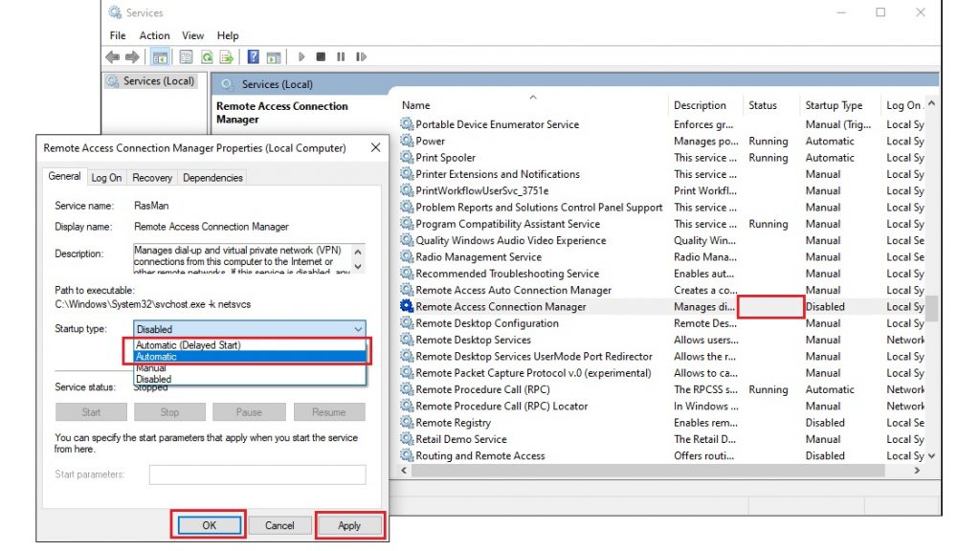
Task: Open Help using the question mark icon
Action: (252, 56)
